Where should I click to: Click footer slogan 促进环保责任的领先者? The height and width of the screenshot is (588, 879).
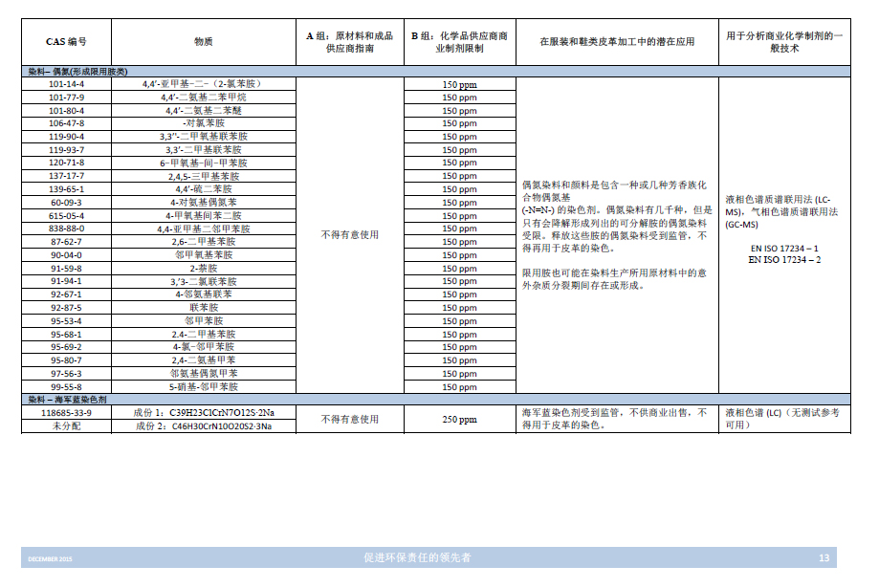click(x=418, y=557)
